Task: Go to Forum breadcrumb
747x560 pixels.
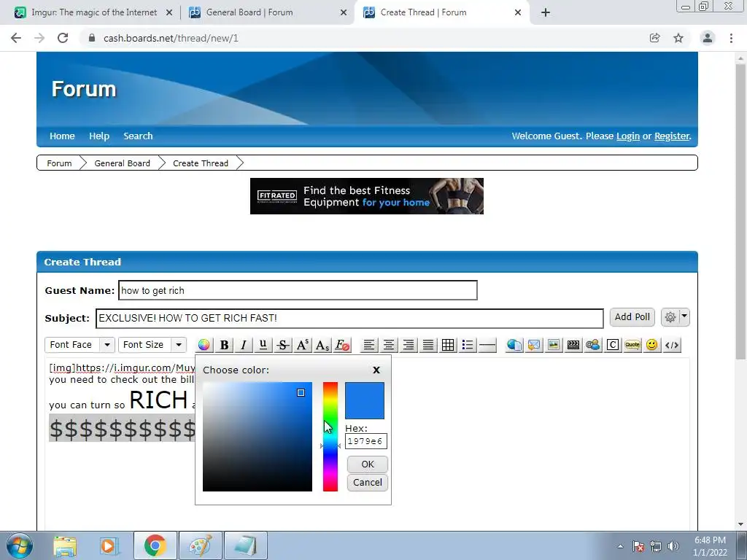Action: pos(59,163)
